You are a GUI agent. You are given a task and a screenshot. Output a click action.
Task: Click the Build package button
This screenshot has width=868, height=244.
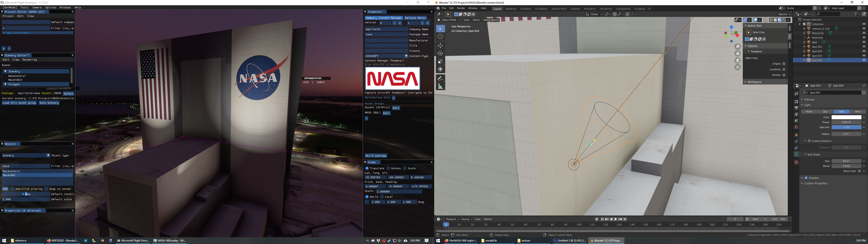coord(376,156)
